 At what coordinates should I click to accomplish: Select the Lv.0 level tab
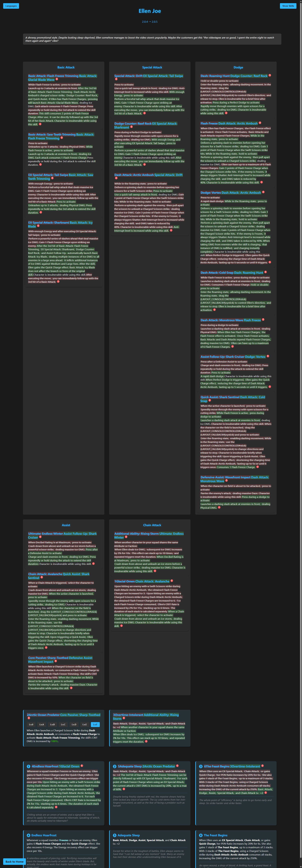pos(31,724)
